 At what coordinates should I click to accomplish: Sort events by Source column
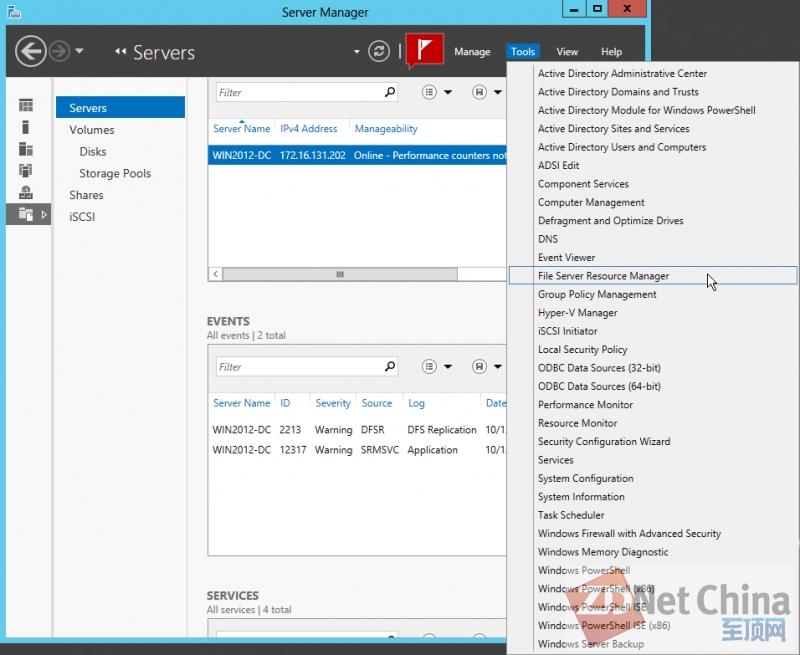pos(377,403)
